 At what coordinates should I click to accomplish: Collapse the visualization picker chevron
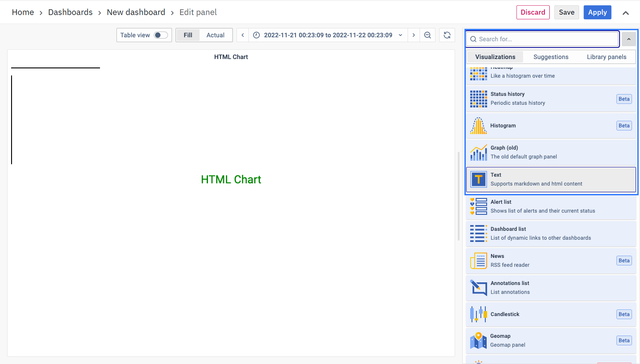pos(629,39)
